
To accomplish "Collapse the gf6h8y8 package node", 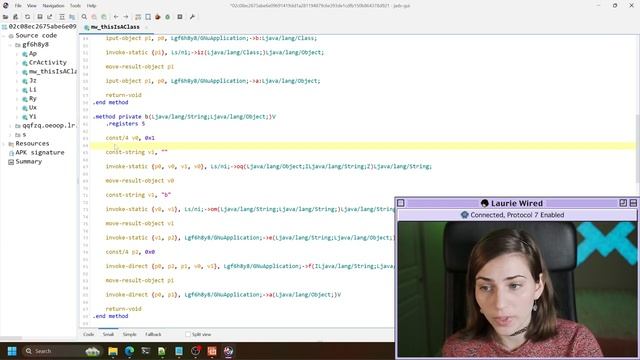I will 11,44.
